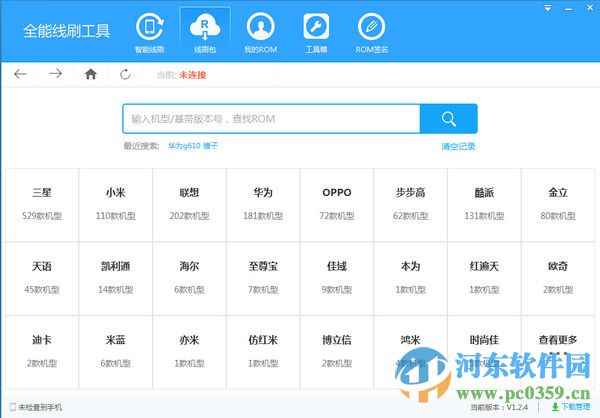Minimize the flash tool window
The width and height of the screenshot is (600, 418).
pyautogui.click(x=569, y=8)
